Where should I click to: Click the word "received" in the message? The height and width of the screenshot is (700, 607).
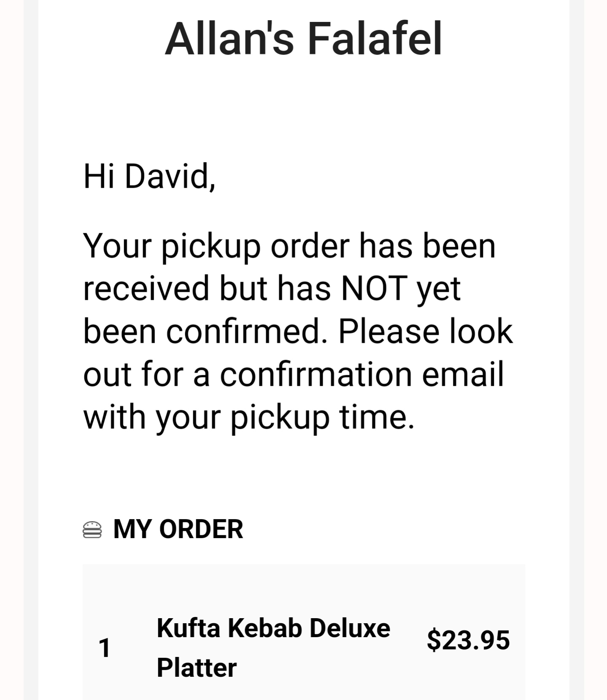(146, 288)
